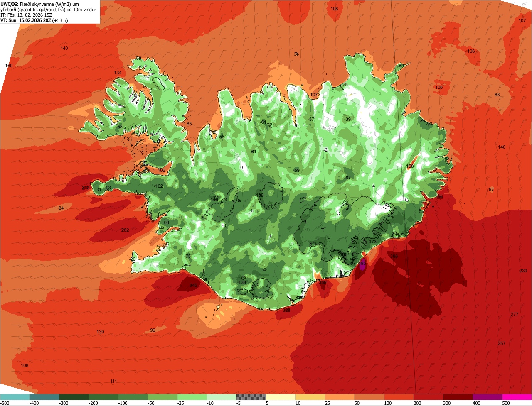
Task: Click the map value 239
Action: pyautogui.click(x=523, y=271)
